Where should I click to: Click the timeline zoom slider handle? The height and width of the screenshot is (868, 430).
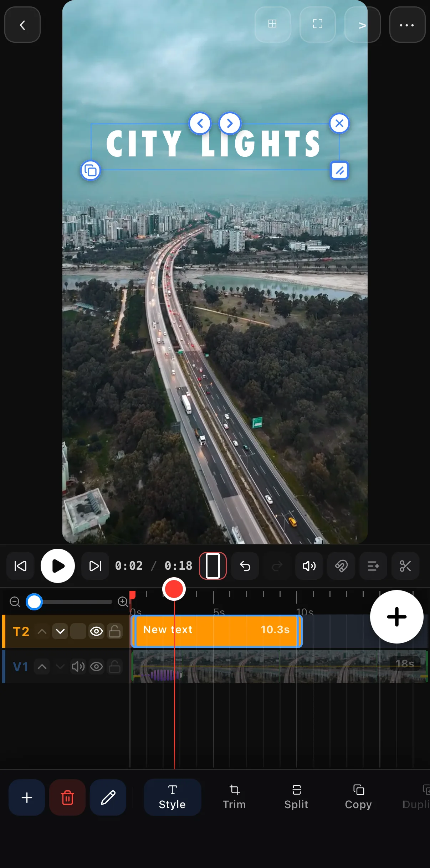34,602
